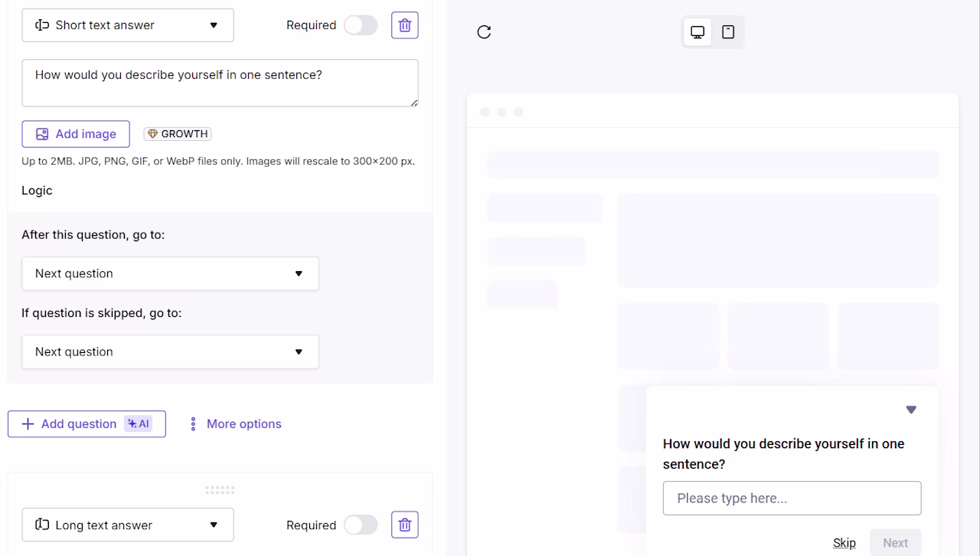This screenshot has width=980, height=556.
Task: Click the image upload size hint text
Action: 218,162
